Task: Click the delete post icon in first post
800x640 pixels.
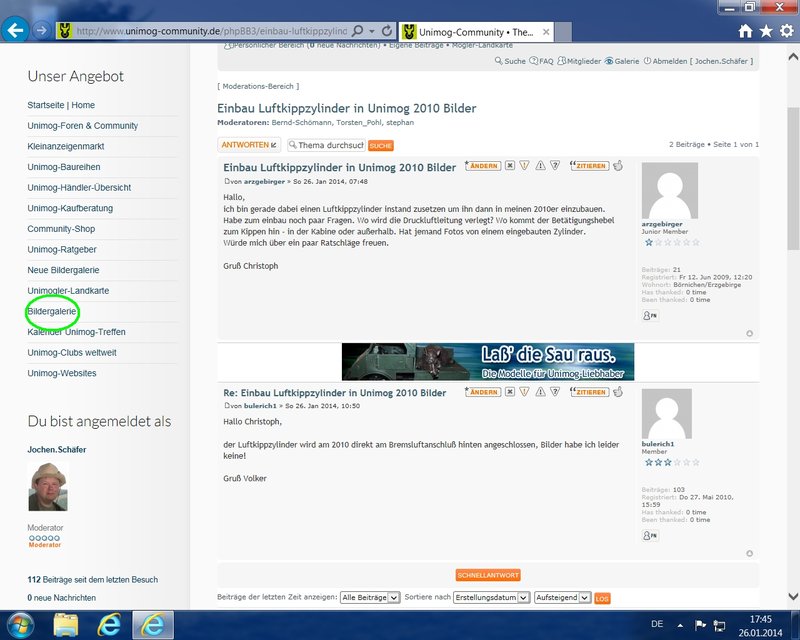Action: 510,166
